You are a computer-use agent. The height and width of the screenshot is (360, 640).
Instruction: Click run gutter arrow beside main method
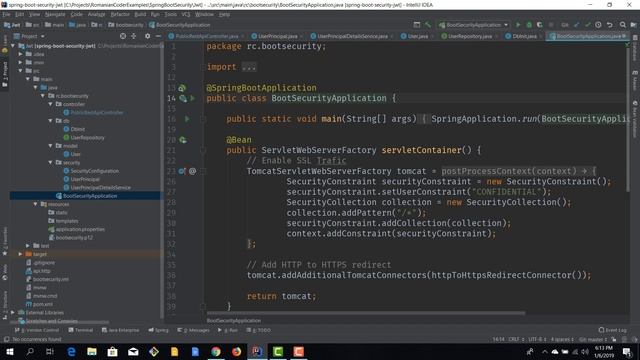[187, 119]
